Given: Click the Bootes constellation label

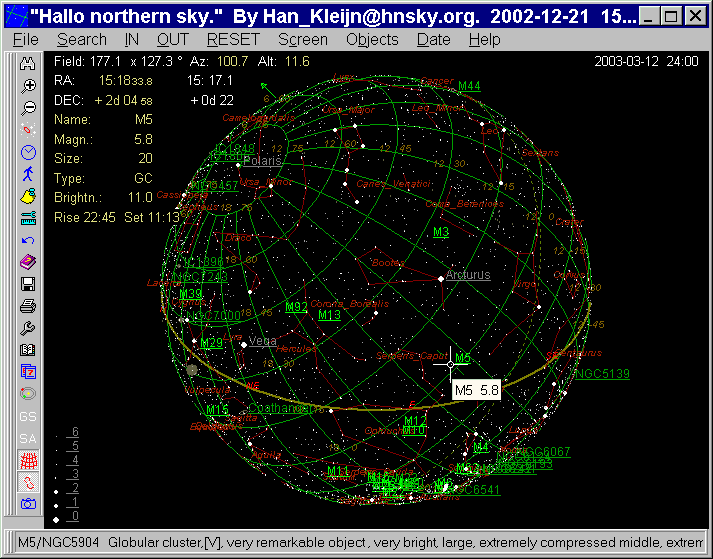Looking at the screenshot, I should click(x=388, y=262).
